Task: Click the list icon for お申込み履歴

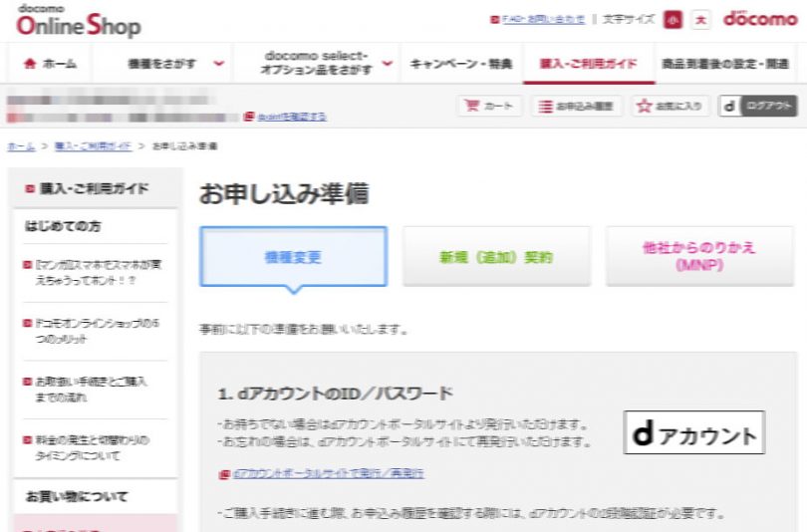Action: click(x=545, y=106)
